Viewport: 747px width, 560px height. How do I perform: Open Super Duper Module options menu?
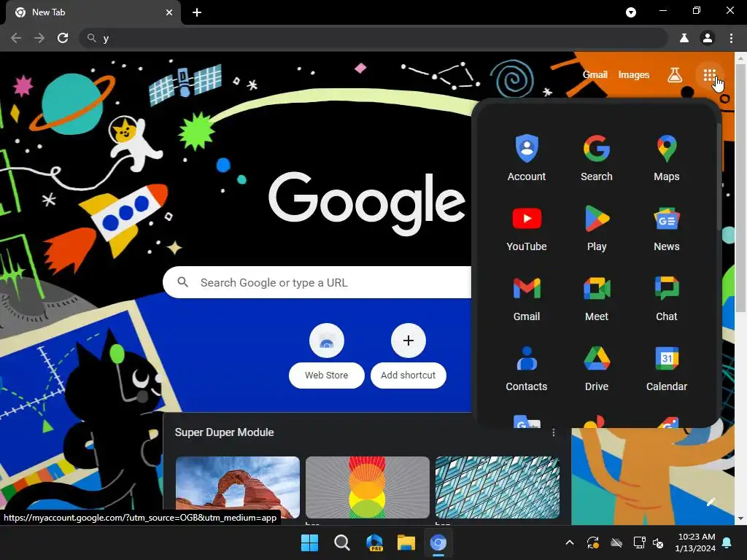click(x=553, y=432)
